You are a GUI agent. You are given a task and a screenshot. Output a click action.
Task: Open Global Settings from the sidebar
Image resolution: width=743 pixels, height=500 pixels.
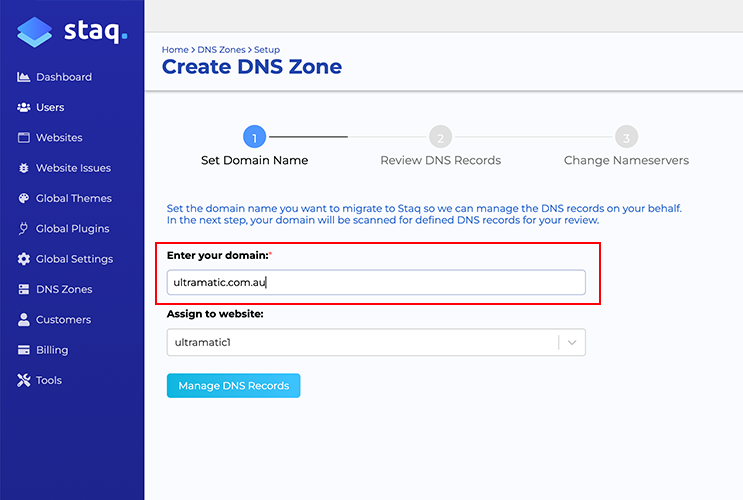coord(74,259)
